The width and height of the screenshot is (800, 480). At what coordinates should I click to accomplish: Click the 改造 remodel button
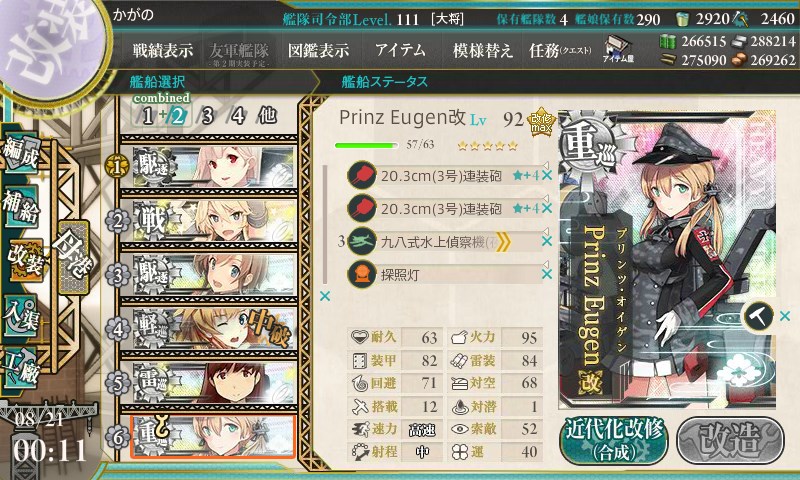click(730, 440)
